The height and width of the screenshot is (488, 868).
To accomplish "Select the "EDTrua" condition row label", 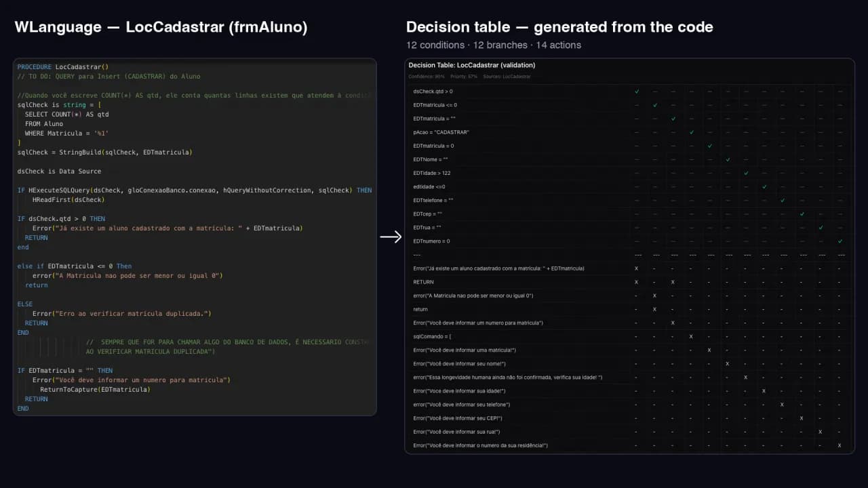I will [x=427, y=228].
